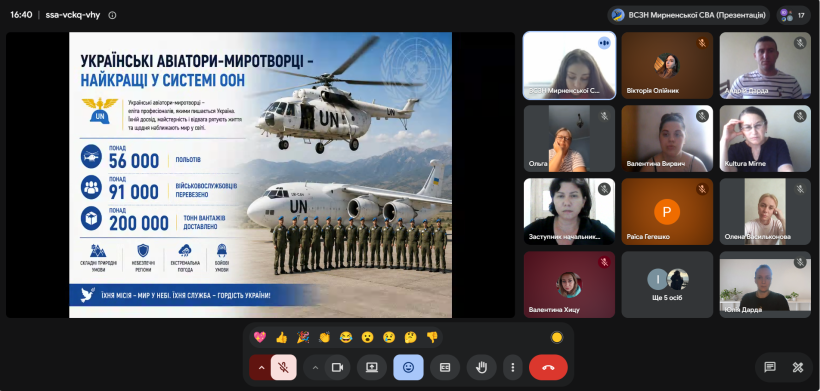Click the meeting code ssa-vckq-vhy
This screenshot has width=820, height=391.
tap(73, 15)
